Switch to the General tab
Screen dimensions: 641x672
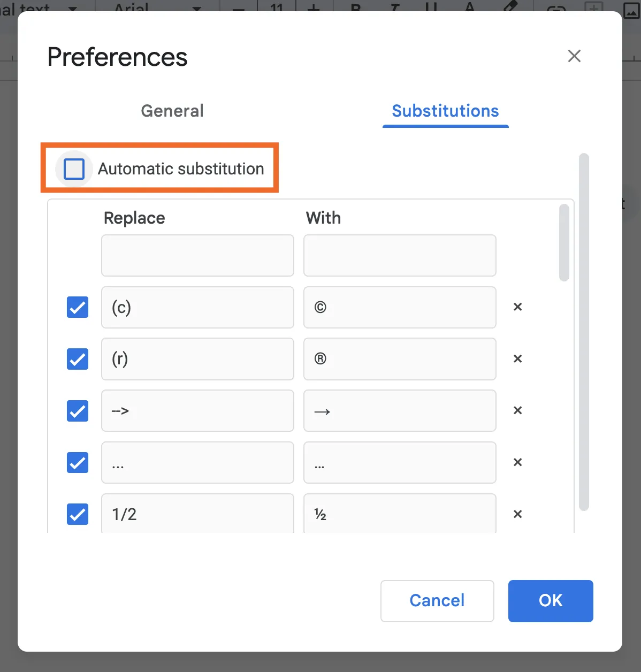click(x=172, y=111)
